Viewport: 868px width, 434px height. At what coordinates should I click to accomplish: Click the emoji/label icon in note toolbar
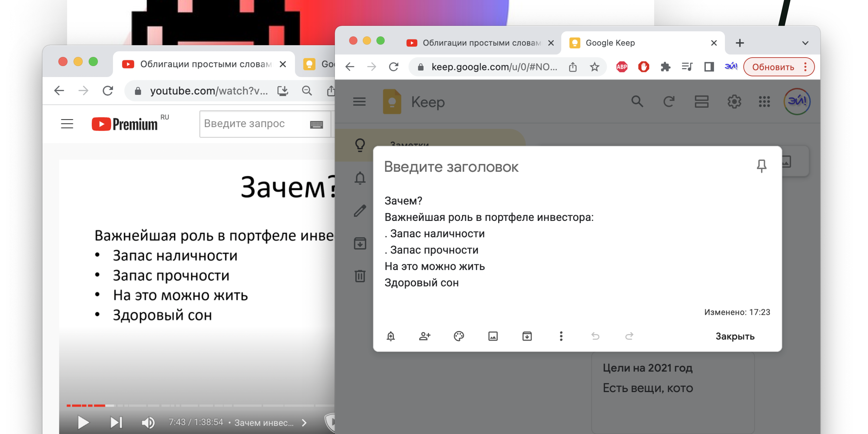pos(459,336)
